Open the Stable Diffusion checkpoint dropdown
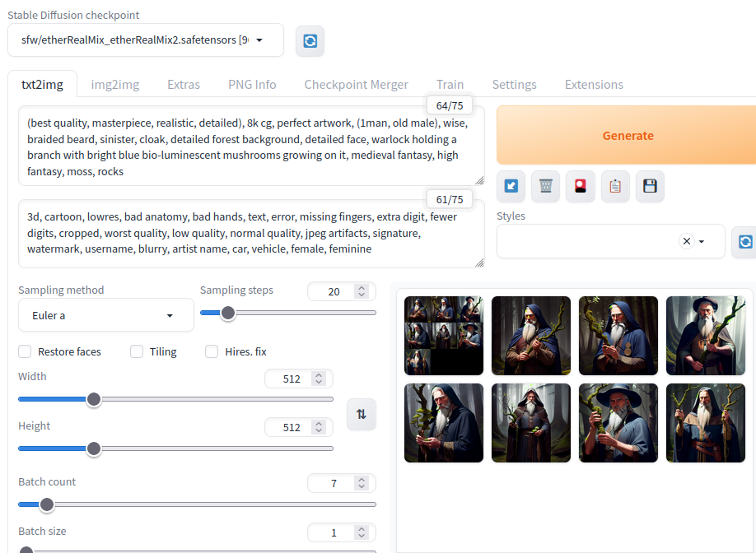Viewport: 756px width, 553px height. click(x=146, y=40)
